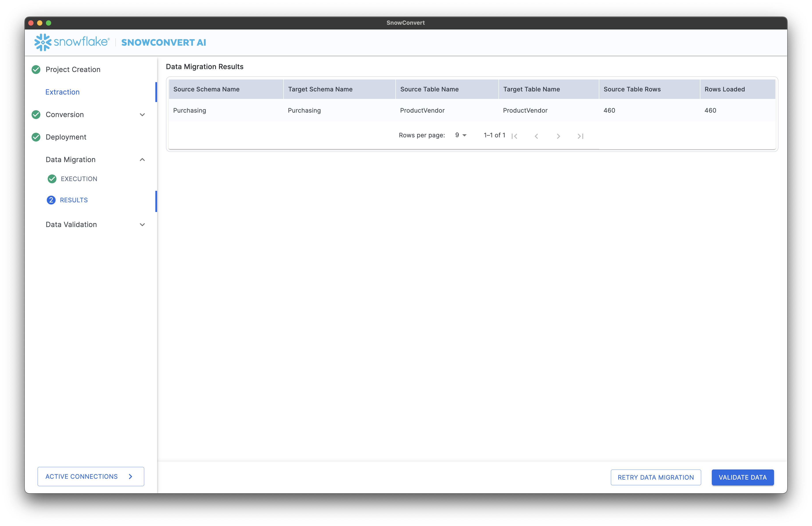812x526 pixels.
Task: Click the green check beside Deployment
Action: [x=36, y=137]
